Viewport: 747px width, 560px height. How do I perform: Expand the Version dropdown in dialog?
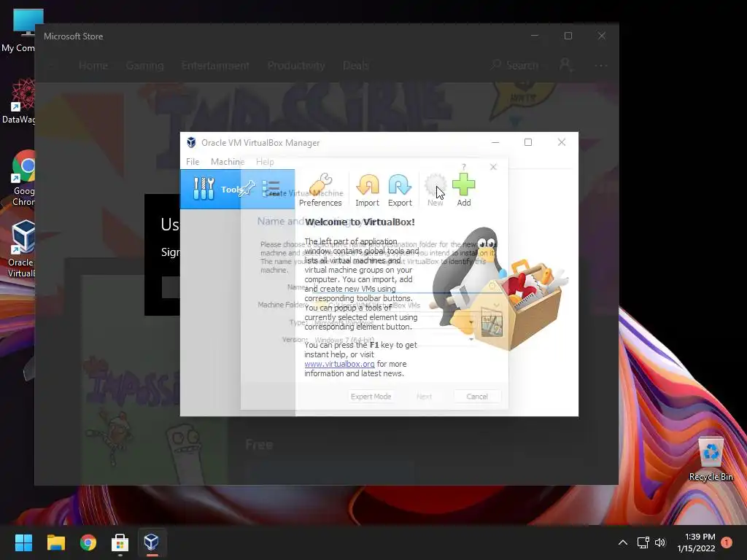pos(471,340)
